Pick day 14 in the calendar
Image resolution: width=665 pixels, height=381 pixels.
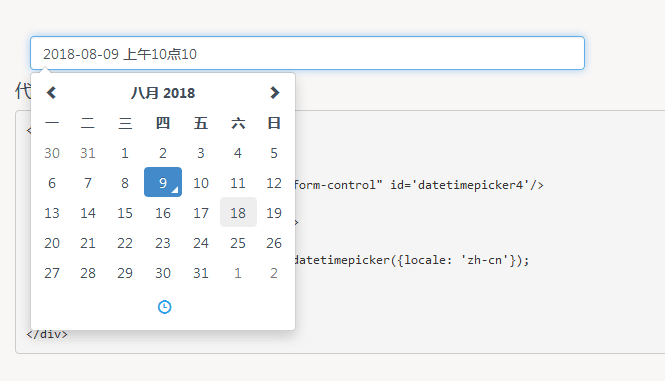click(88, 213)
